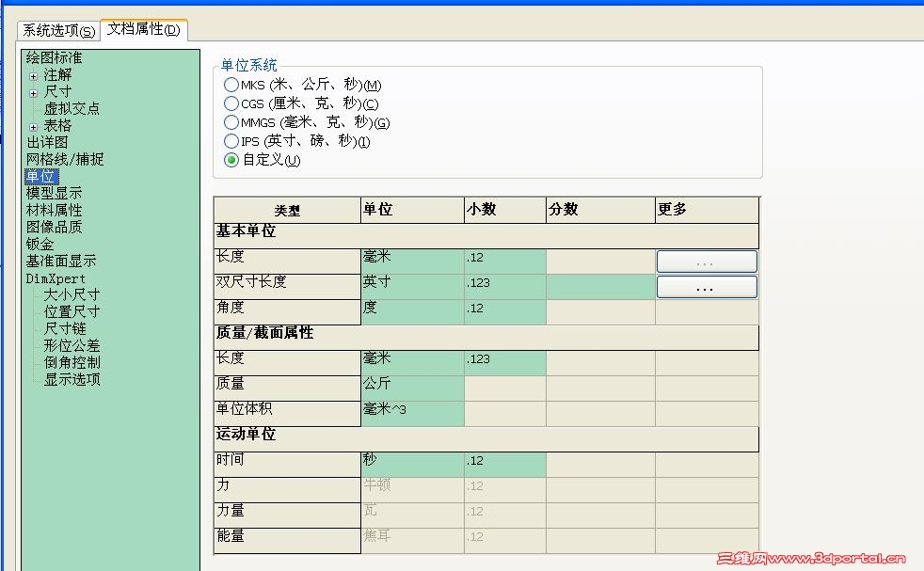This screenshot has width=924, height=571.
Task: Select 绘图标准 in the tree
Action: (54, 57)
